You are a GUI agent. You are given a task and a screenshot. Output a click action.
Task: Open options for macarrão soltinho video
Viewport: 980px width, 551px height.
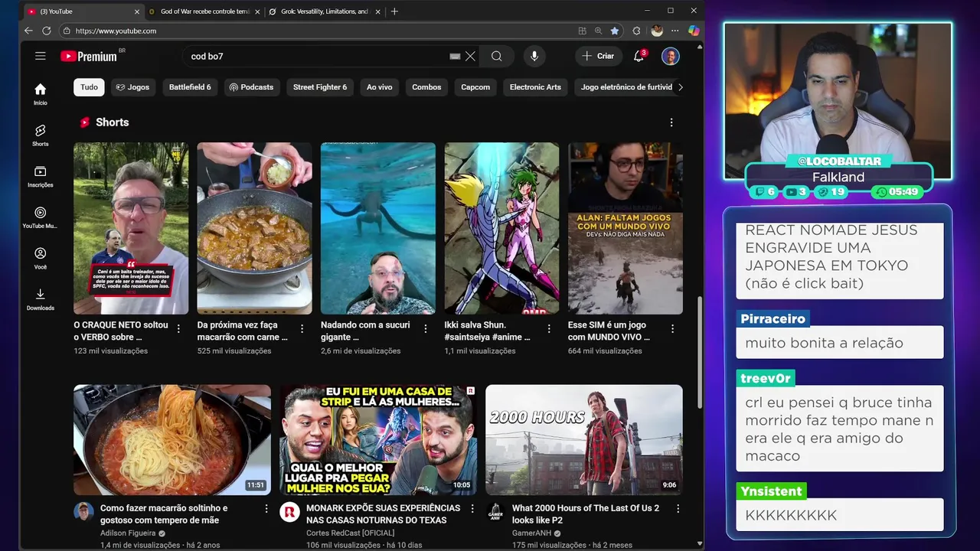(x=266, y=508)
